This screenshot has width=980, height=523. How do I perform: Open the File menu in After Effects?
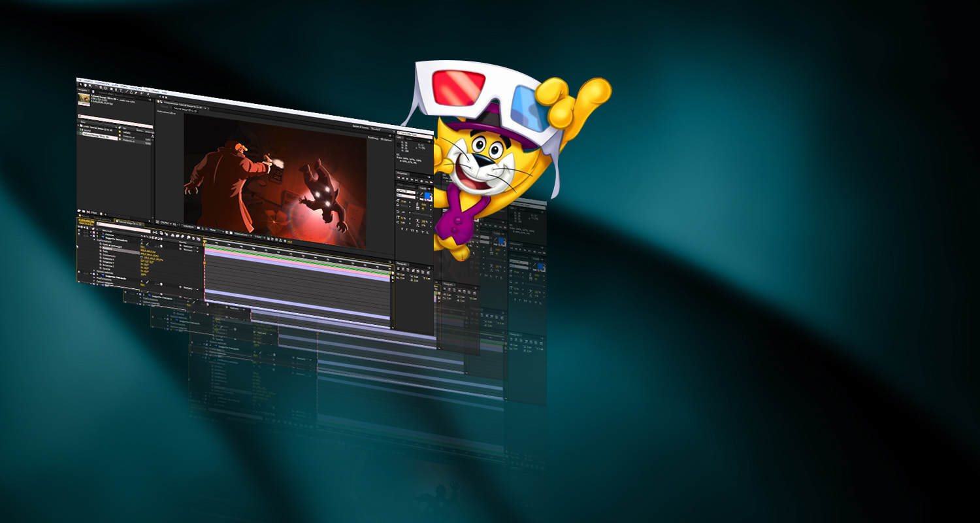[x=79, y=80]
